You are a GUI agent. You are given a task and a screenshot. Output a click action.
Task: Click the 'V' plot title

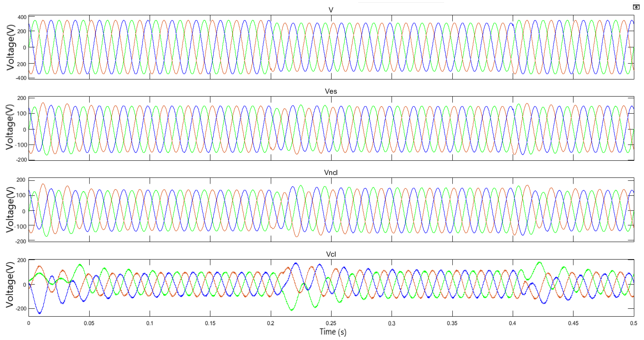click(331, 10)
